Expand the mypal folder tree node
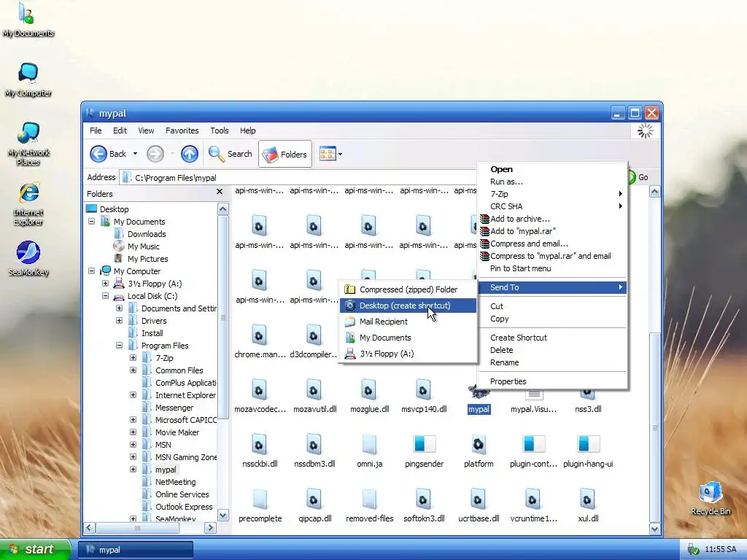 pyautogui.click(x=133, y=469)
